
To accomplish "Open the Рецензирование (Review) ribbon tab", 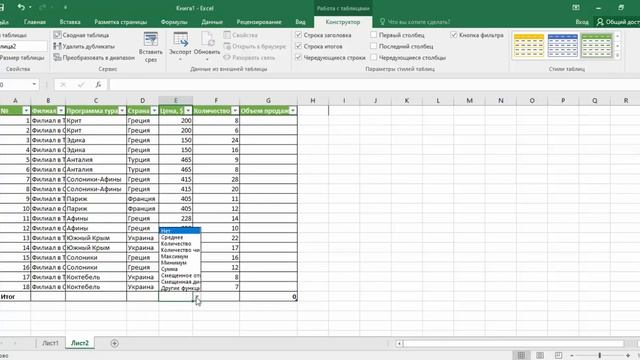I will click(x=259, y=22).
